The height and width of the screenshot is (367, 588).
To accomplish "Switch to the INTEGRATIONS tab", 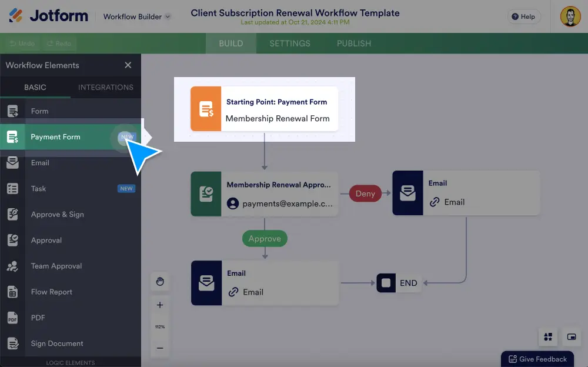I will pos(105,87).
